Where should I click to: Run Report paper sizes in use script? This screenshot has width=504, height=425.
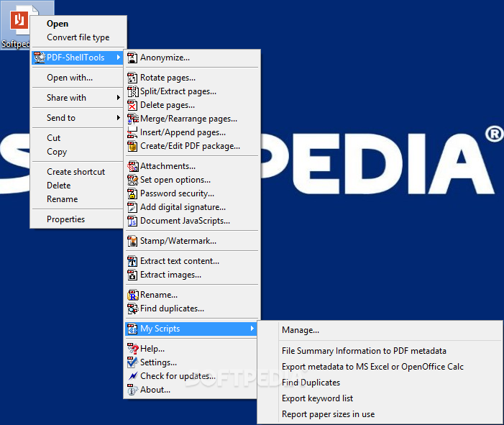coord(328,414)
